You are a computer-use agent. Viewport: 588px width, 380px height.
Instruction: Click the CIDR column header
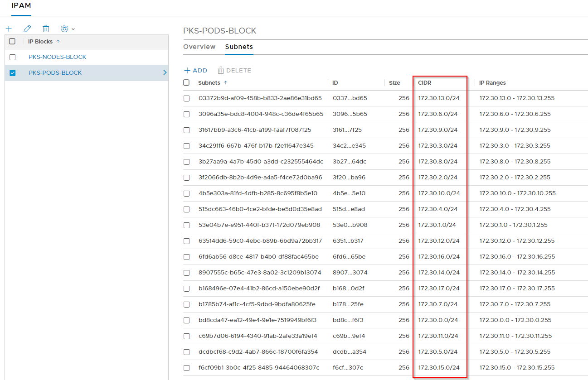pos(425,83)
